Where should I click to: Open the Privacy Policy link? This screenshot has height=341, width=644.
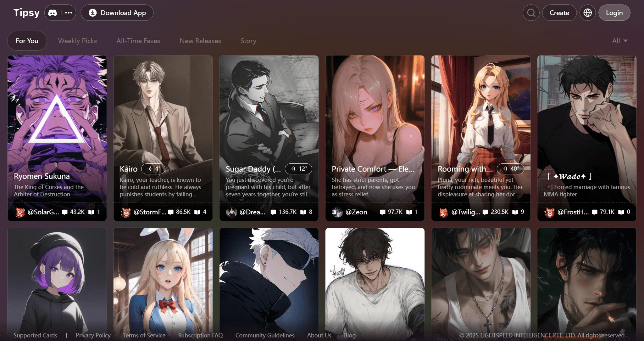(x=93, y=335)
